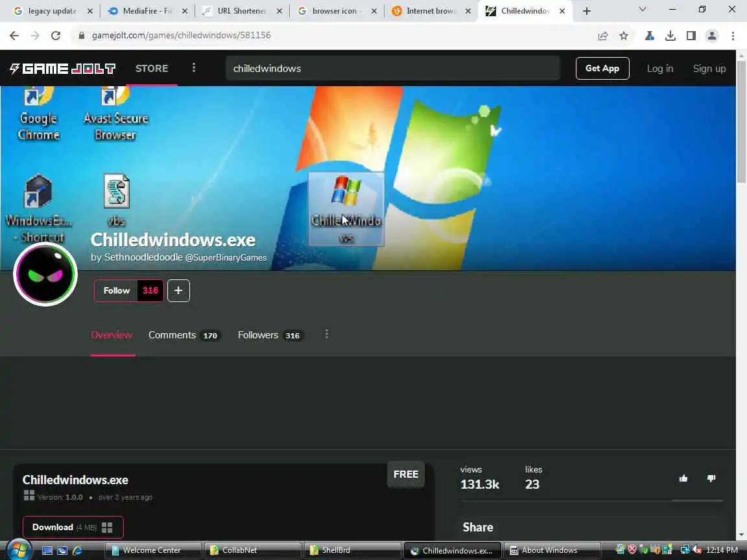The image size is (747, 560).
Task: Click the padlock site info icon
Action: pos(82,35)
